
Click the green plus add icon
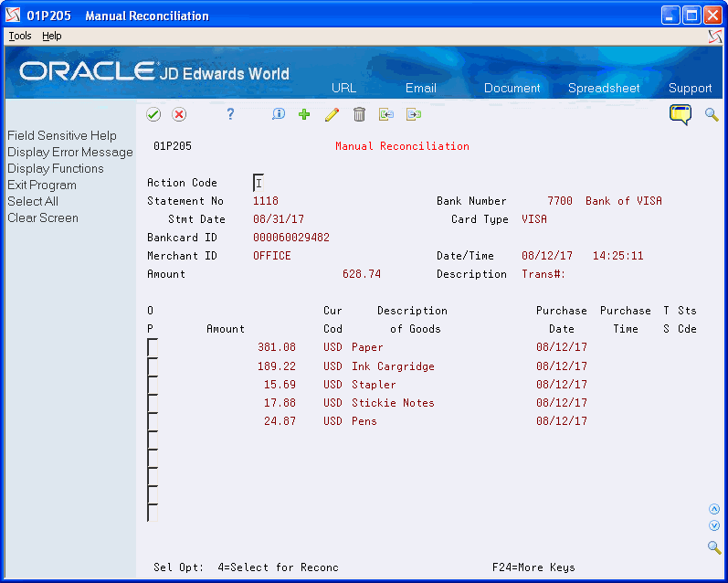304,114
